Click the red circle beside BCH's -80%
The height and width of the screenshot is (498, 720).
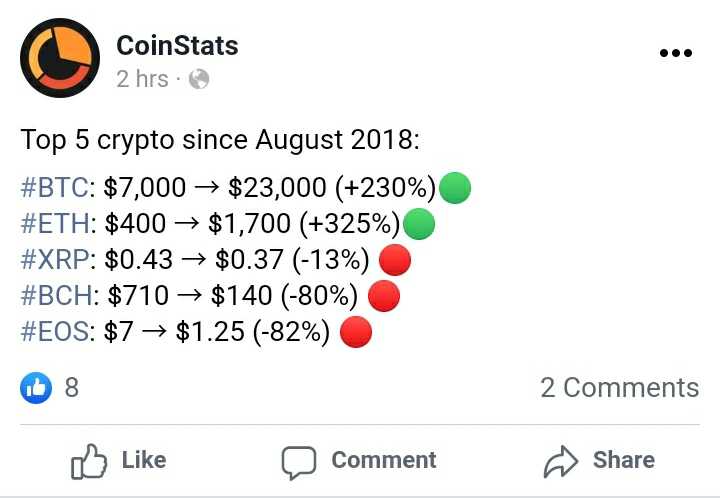[384, 296]
